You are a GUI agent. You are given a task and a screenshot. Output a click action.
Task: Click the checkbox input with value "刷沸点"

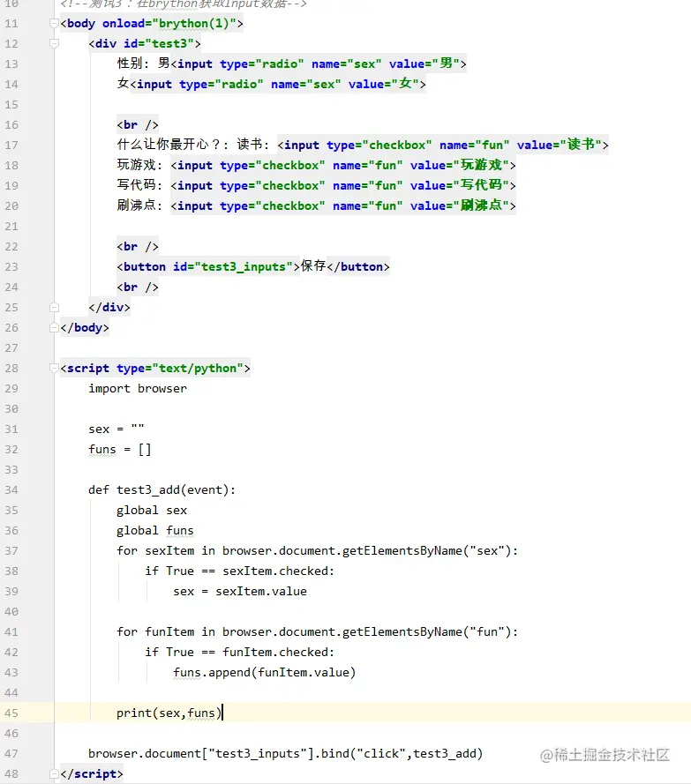(343, 206)
